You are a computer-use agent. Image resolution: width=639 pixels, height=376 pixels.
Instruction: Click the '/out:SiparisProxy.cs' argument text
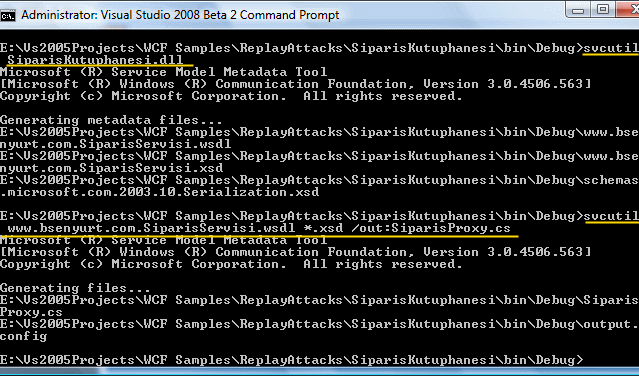click(x=431, y=228)
